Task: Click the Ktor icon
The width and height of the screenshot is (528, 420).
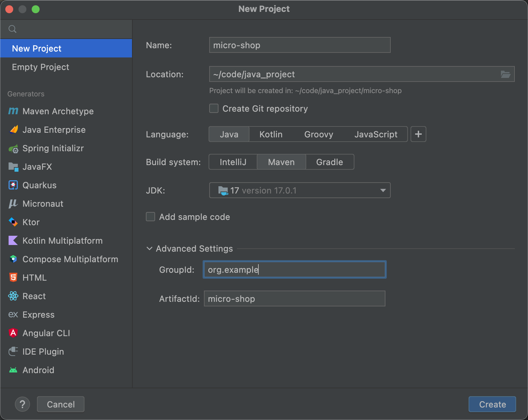Action: point(13,222)
